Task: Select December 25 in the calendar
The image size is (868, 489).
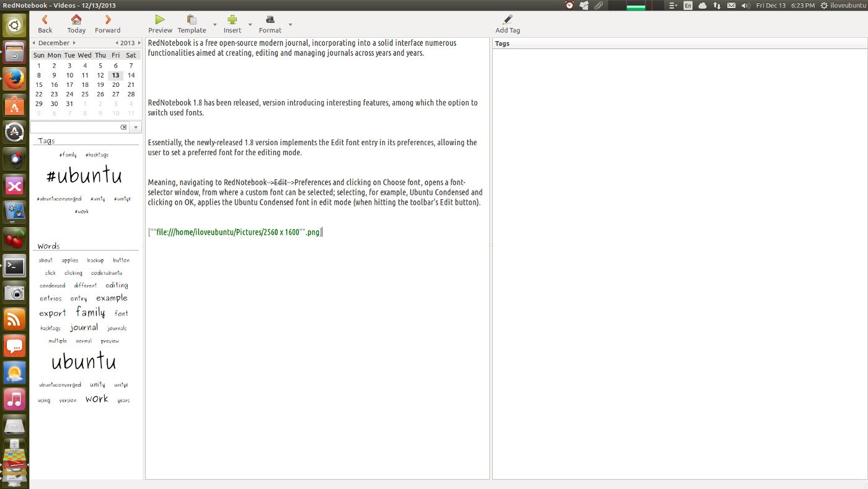Action: pos(85,94)
